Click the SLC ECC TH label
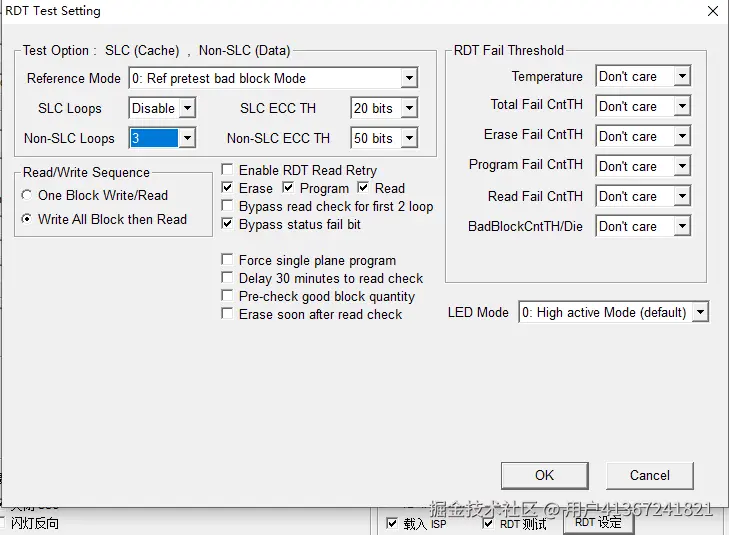 [x=278, y=108]
